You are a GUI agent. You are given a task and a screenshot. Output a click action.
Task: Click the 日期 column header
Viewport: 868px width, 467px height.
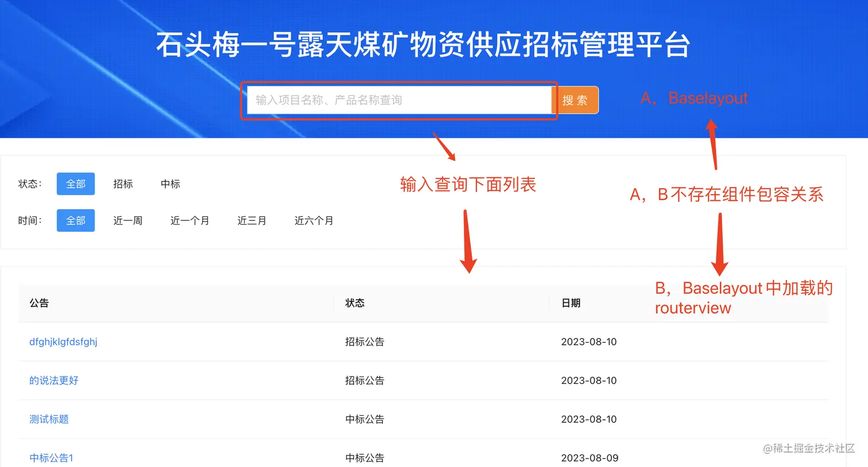[x=571, y=303]
